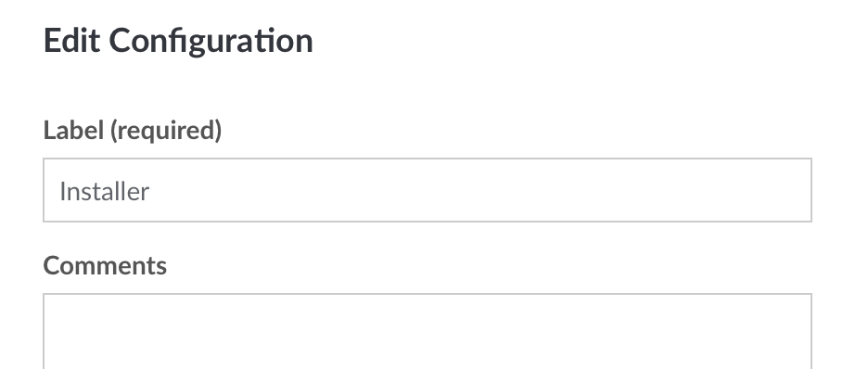
Task: Click the word "Label" above the text box
Action: tap(73, 131)
